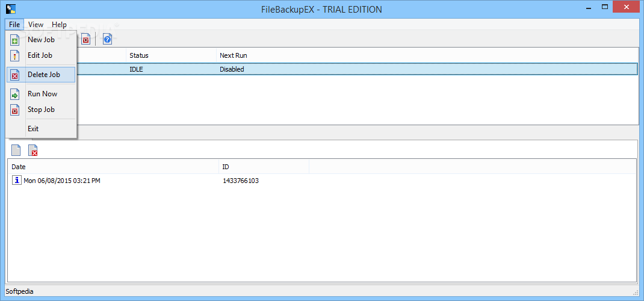Click the red Delete Job icon
The width and height of the screenshot is (644, 301).
(15, 75)
